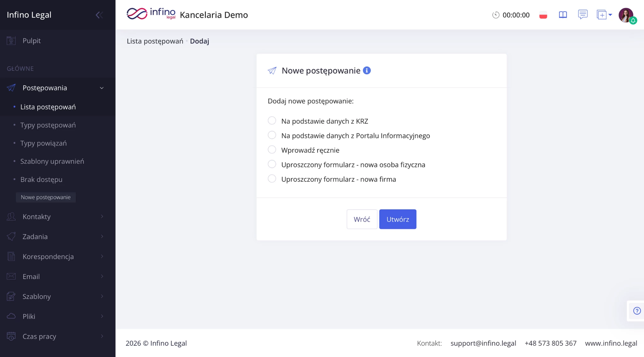
Task: Collapse sidebar with double-chevron icon
Action: tap(99, 15)
